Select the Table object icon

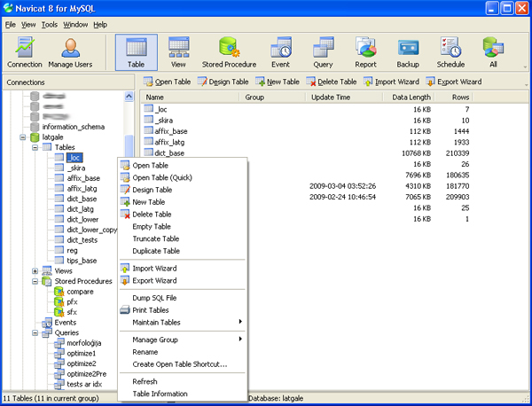click(136, 52)
